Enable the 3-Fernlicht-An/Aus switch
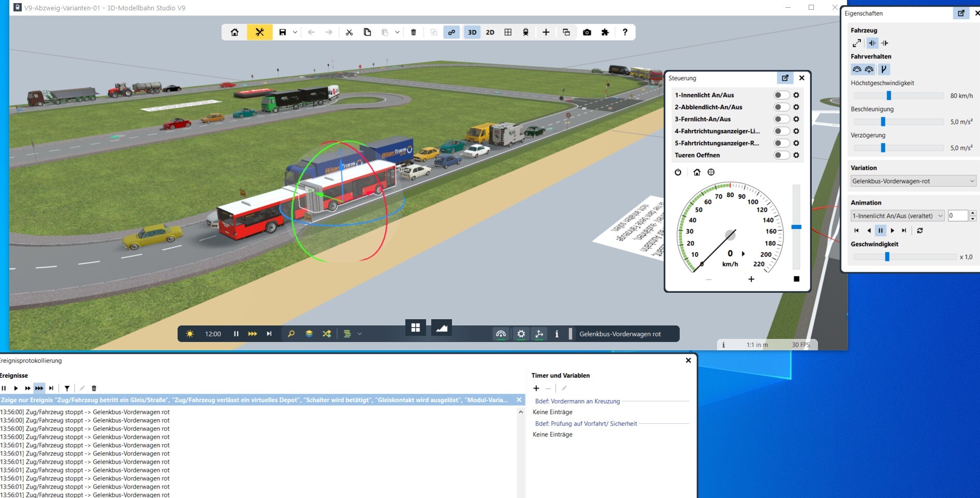 pos(781,119)
